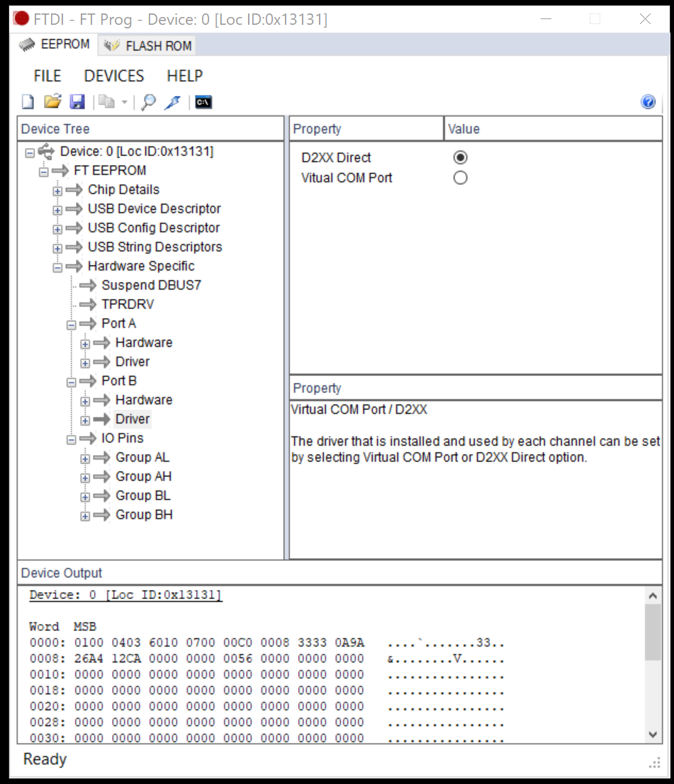Click the arrow icon beside TPRDRV
674x784 pixels.
click(88, 304)
